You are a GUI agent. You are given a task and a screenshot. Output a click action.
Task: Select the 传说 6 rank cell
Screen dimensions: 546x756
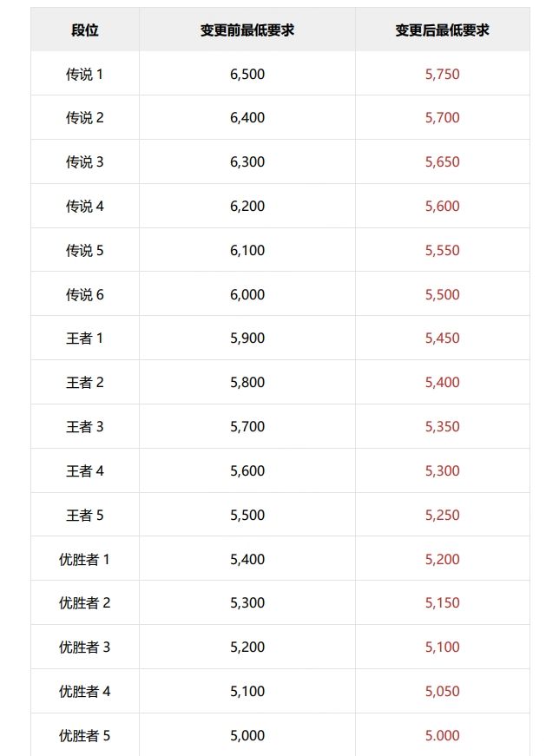coord(85,294)
